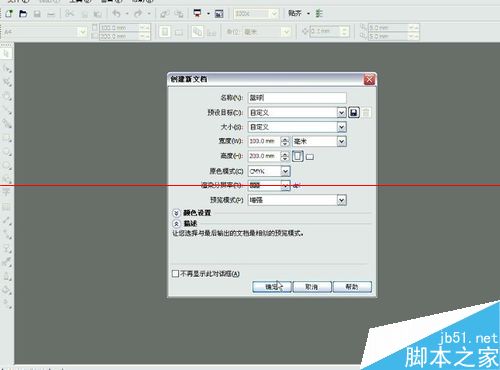Click the save preset disk icon

coord(354,113)
